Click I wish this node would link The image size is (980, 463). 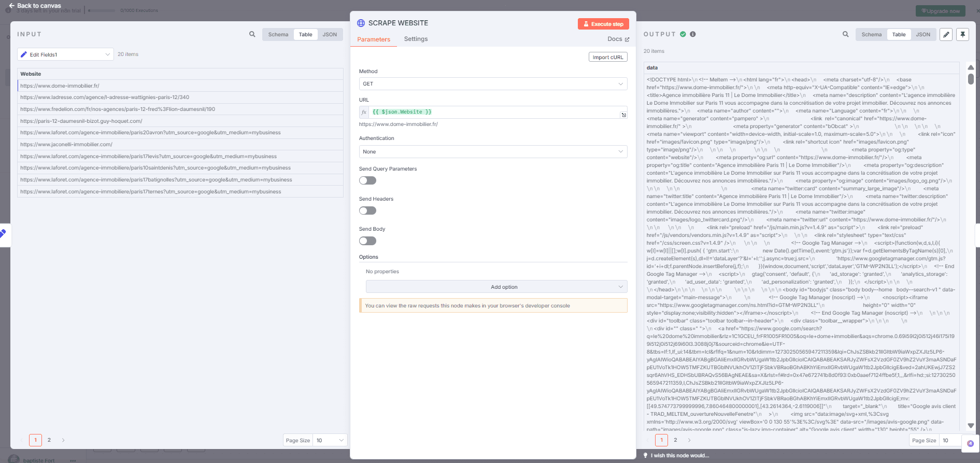tap(679, 456)
